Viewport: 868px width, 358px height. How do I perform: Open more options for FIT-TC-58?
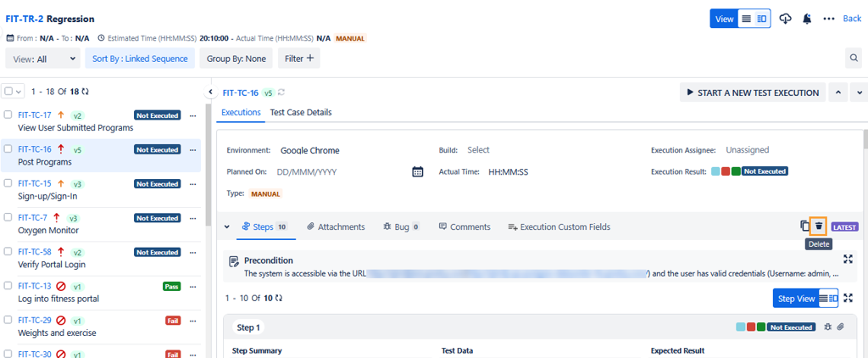coord(192,252)
